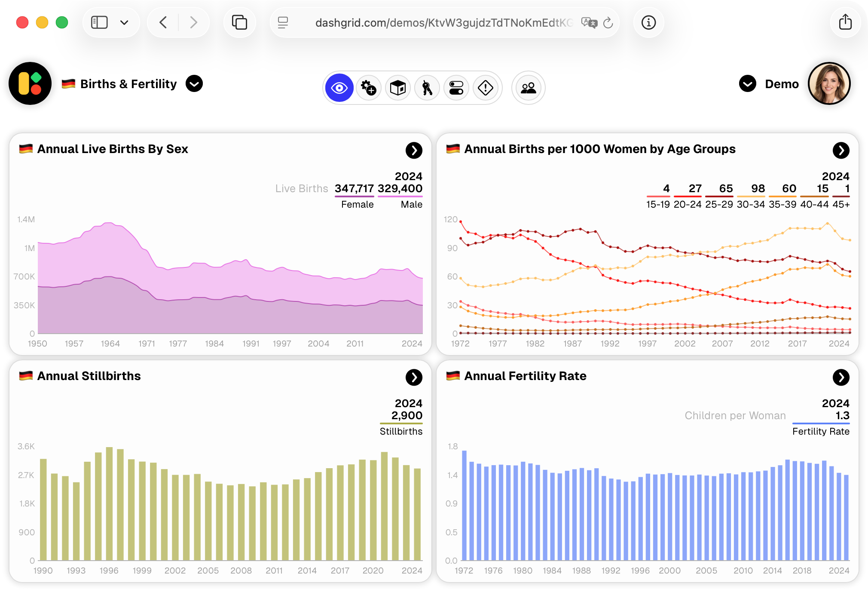Click the Male legend color line
The image size is (868, 589).
[400, 197]
